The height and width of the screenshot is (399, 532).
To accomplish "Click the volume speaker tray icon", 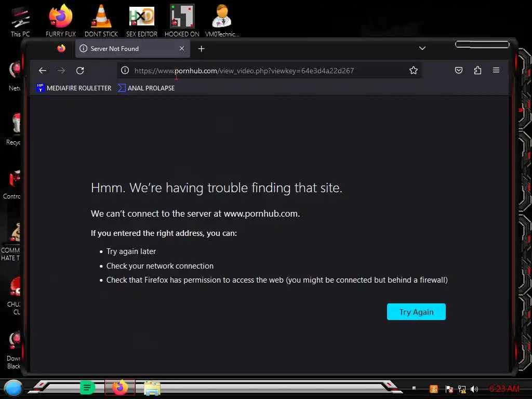I will pyautogui.click(x=474, y=389).
